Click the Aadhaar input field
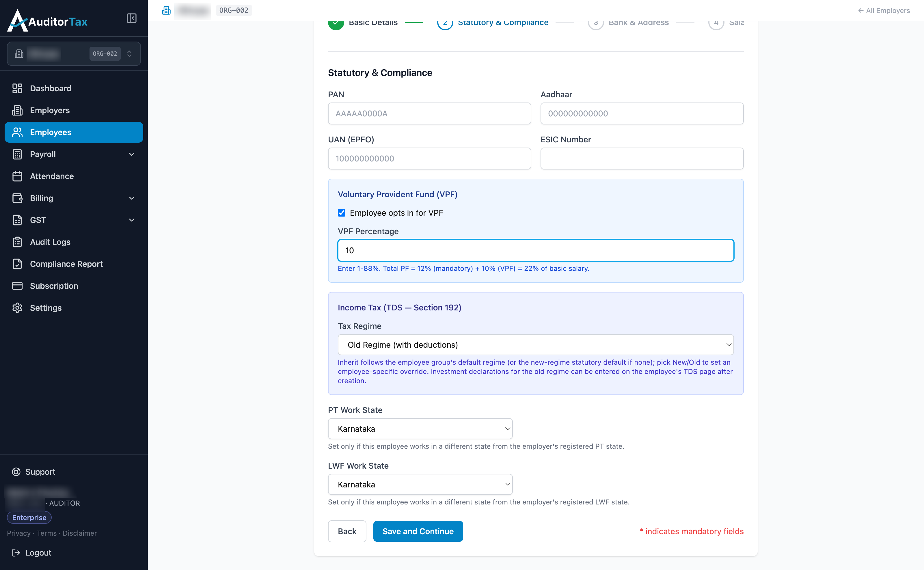924x570 pixels. (642, 113)
